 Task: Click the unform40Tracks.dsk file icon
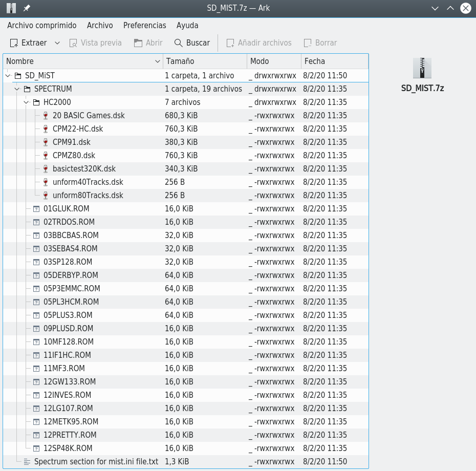pyautogui.click(x=46, y=182)
